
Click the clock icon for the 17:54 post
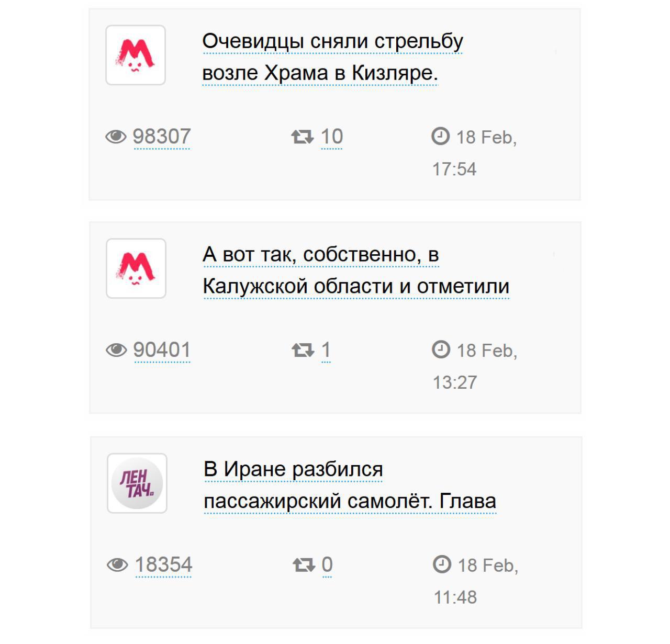coord(440,136)
